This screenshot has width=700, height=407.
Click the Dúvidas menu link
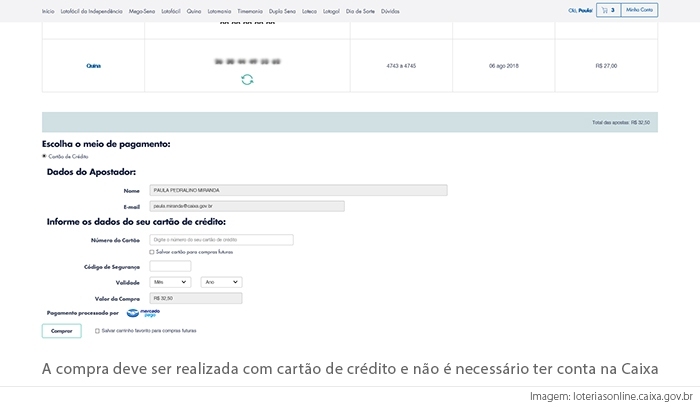tap(391, 10)
